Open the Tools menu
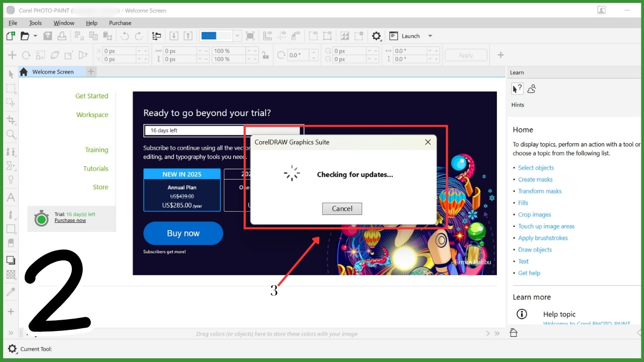This screenshot has width=644, height=362. tap(35, 23)
